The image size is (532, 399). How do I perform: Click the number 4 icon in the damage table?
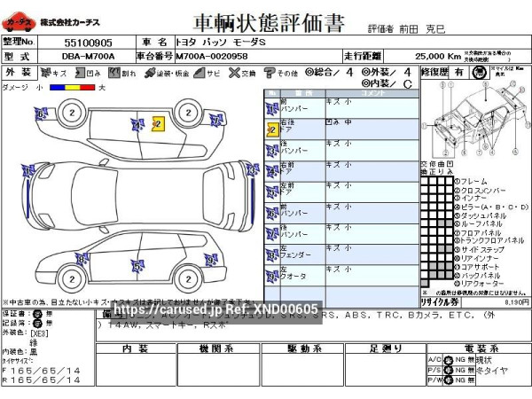pos(272,172)
